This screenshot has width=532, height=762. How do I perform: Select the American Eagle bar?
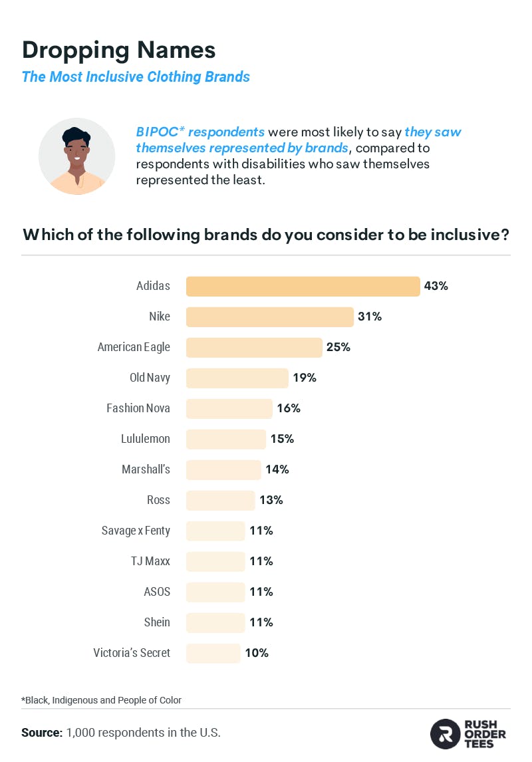pyautogui.click(x=254, y=348)
